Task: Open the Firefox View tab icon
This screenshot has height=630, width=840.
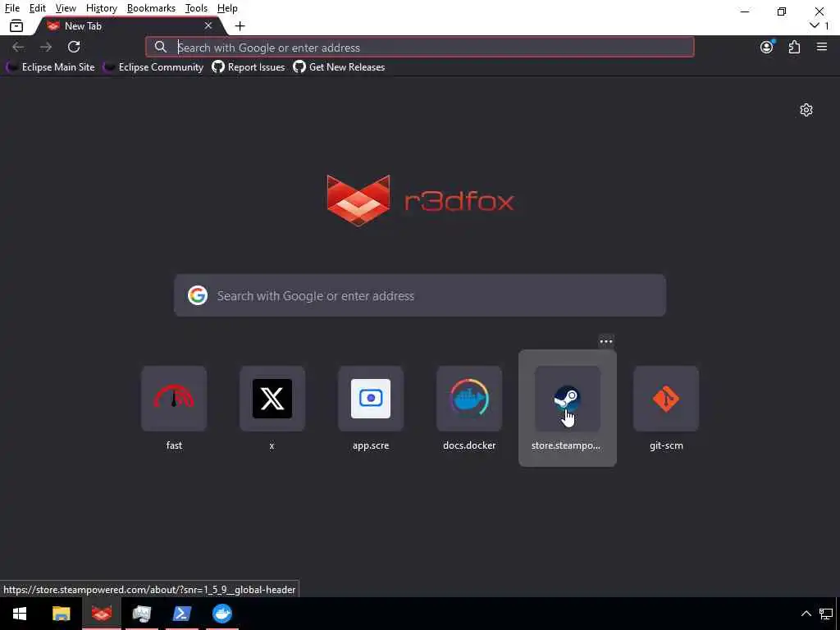Action: pos(16,25)
